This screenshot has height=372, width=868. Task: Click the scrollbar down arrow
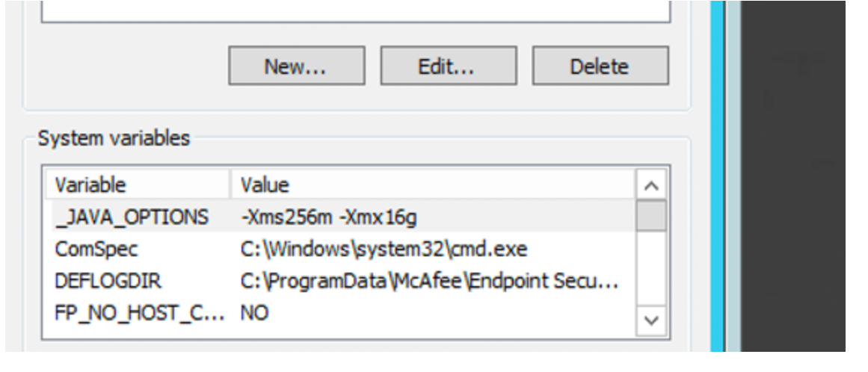tap(652, 321)
